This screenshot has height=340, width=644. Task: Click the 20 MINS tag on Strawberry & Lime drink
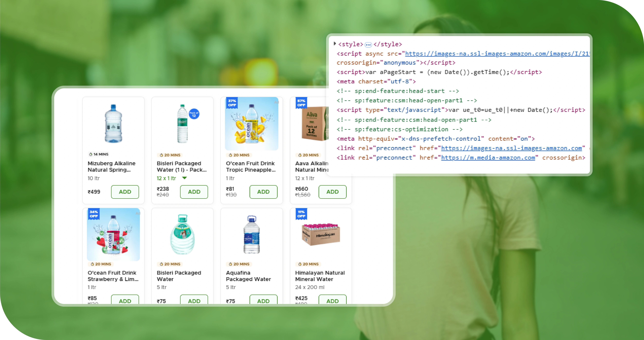click(101, 264)
